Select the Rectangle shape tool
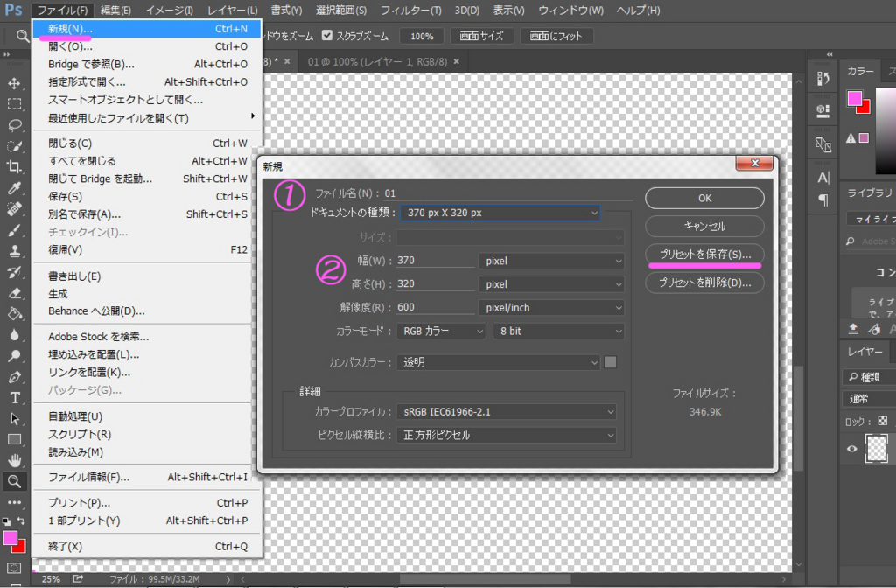Image resolution: width=896 pixels, height=588 pixels. (x=14, y=439)
